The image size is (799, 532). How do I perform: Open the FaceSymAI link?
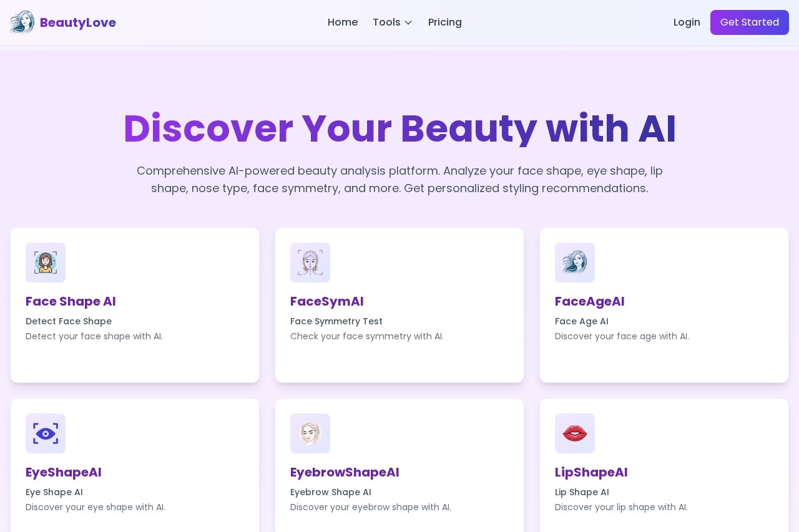[327, 302]
